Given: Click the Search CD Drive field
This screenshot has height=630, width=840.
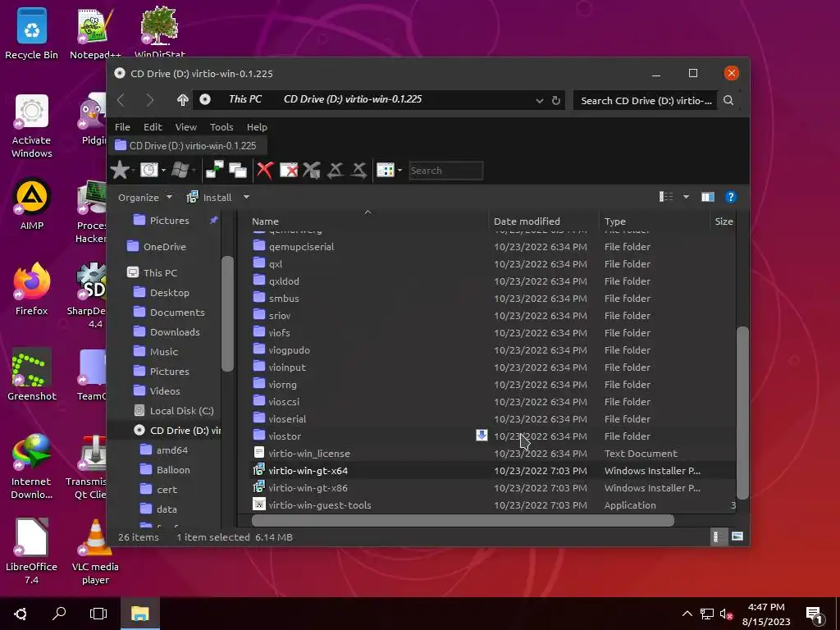Looking at the screenshot, I should click(x=646, y=100).
